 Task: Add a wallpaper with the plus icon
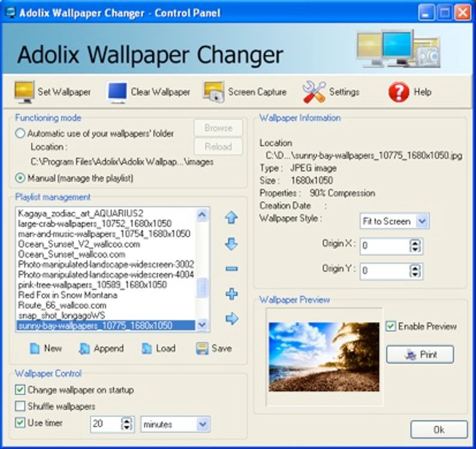[x=232, y=294]
